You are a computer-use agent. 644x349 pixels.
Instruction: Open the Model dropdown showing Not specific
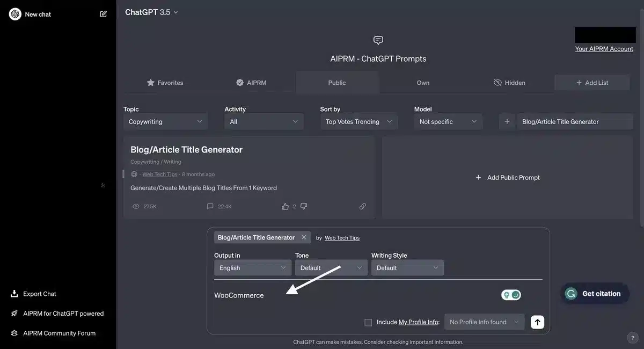(448, 122)
